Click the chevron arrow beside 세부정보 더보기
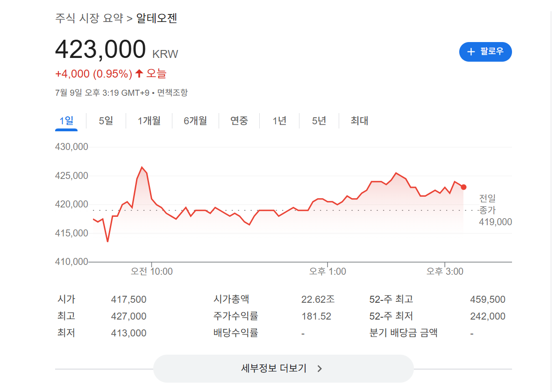The image size is (555, 392). pos(320,369)
